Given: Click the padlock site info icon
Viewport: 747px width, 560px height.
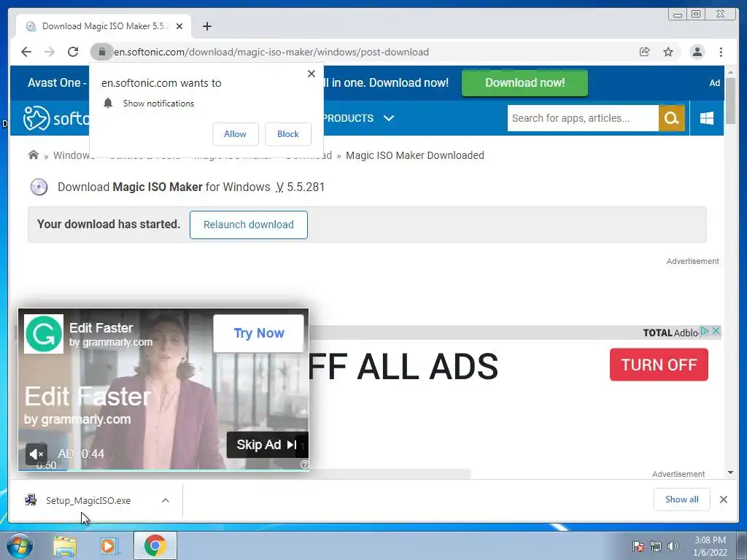Looking at the screenshot, I should (x=101, y=52).
